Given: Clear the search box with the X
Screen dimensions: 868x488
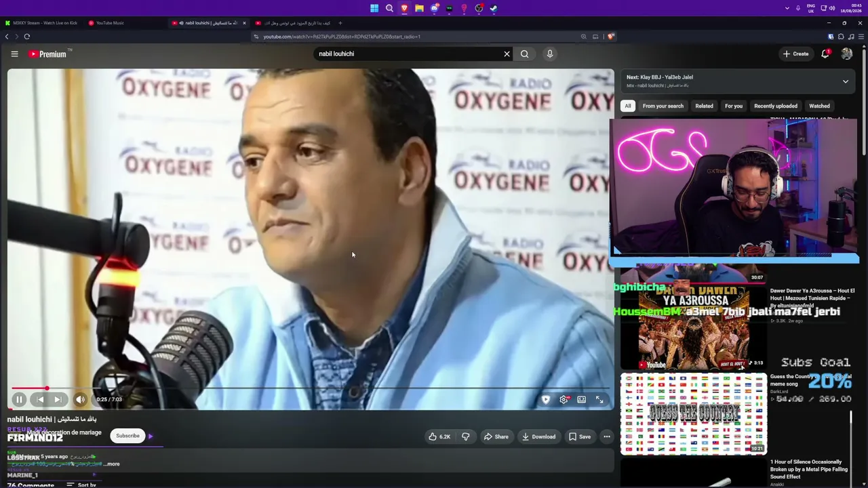Looking at the screenshot, I should [x=507, y=54].
